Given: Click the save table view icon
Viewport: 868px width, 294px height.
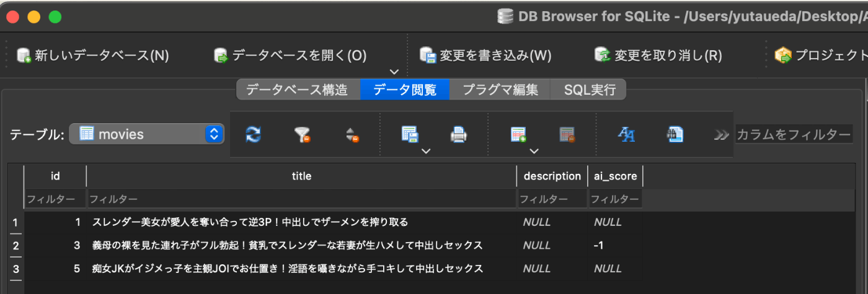Looking at the screenshot, I should point(409,134).
